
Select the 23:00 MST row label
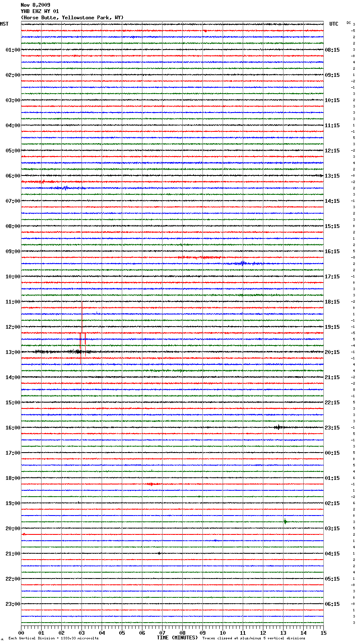point(13,604)
